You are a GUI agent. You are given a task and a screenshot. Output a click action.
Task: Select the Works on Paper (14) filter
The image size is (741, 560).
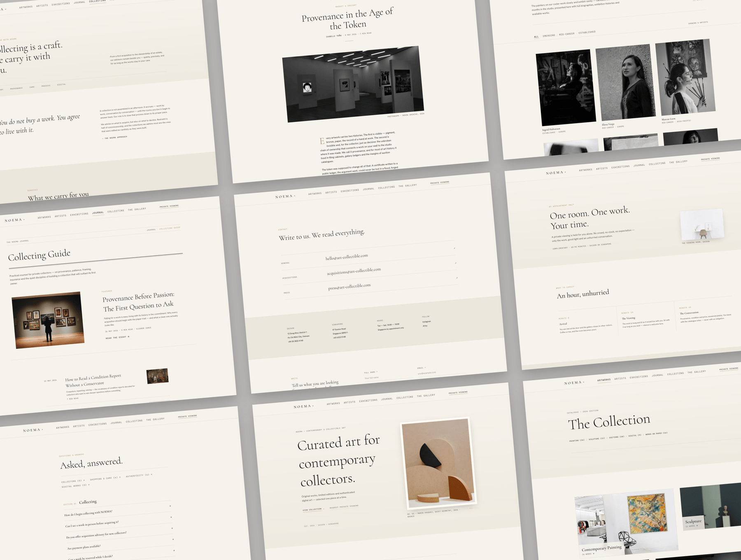click(657, 433)
